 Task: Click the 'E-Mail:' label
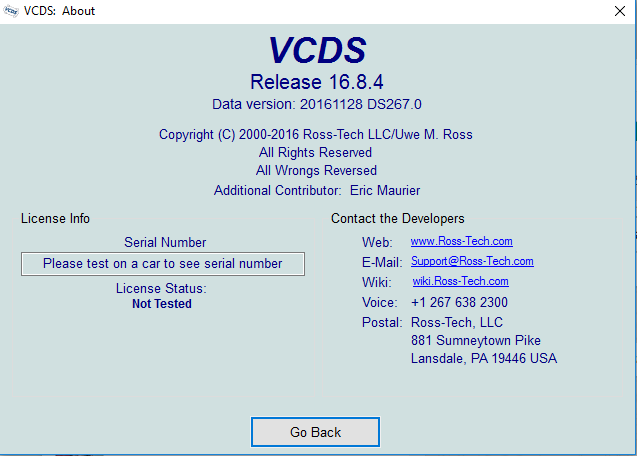[x=382, y=262]
